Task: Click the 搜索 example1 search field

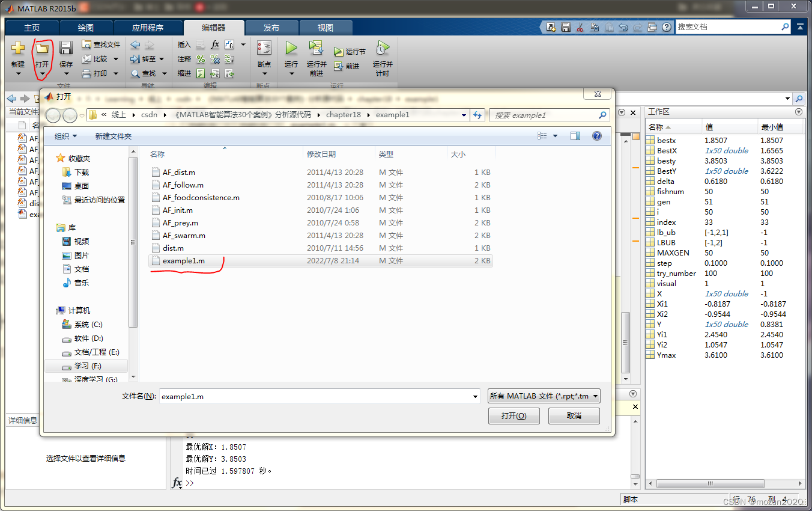Action: (x=549, y=115)
